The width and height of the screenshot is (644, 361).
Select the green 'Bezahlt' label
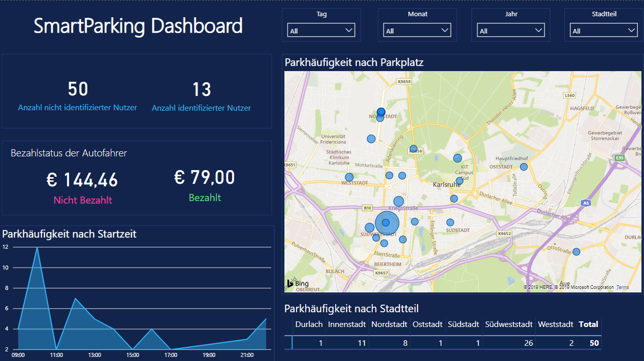205,198
